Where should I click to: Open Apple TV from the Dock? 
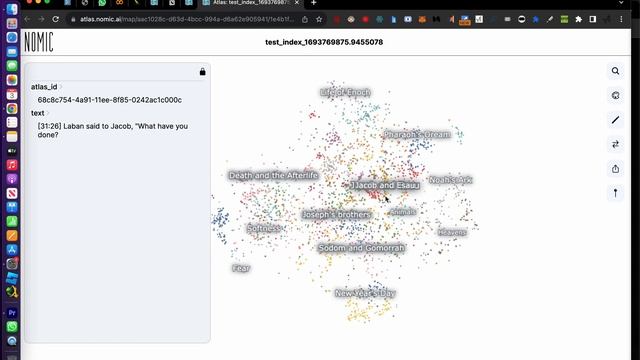(x=12, y=151)
